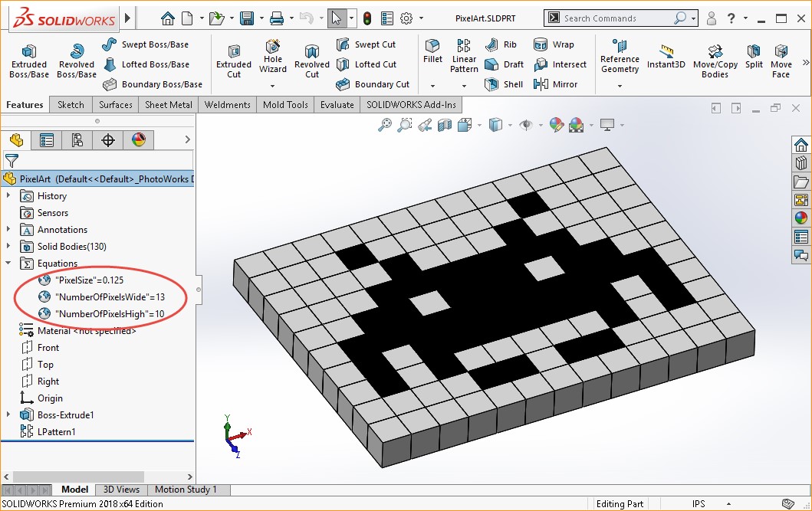Add a Rib feature
Image resolution: width=812 pixels, height=511 pixels.
click(x=500, y=44)
